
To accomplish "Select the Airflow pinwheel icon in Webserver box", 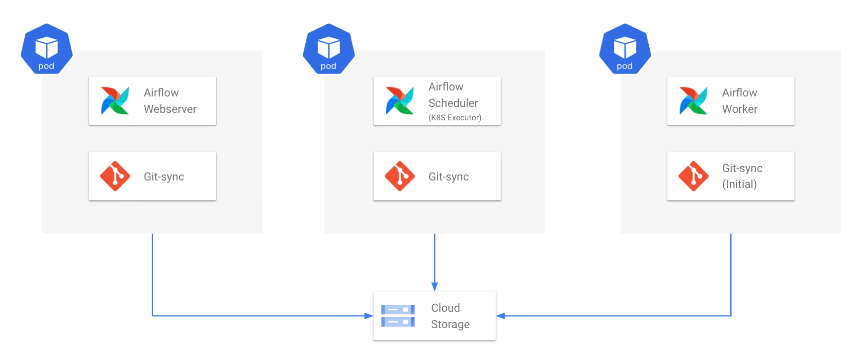I will coord(115,100).
